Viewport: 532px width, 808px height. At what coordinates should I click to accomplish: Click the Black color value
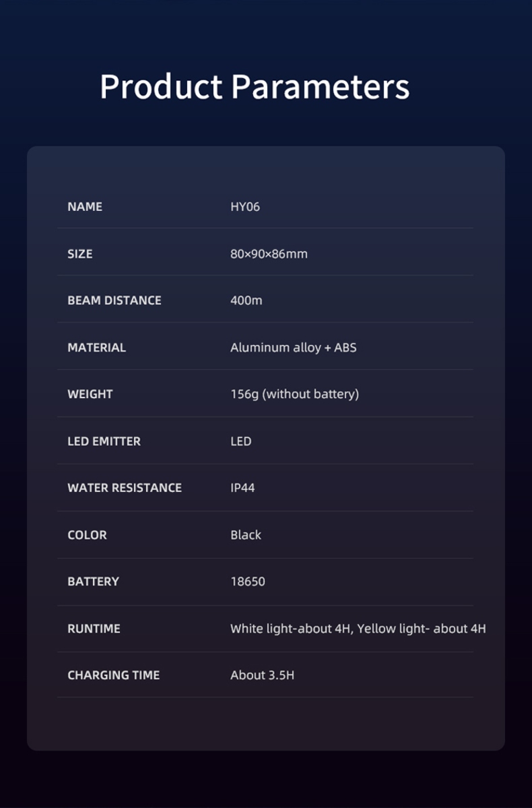tap(246, 535)
